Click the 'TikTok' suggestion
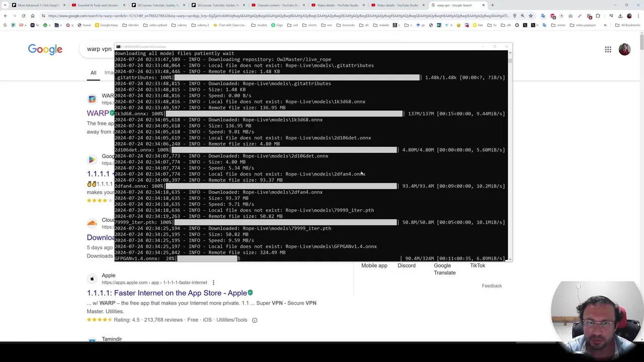The image size is (644, 362). pos(477,265)
